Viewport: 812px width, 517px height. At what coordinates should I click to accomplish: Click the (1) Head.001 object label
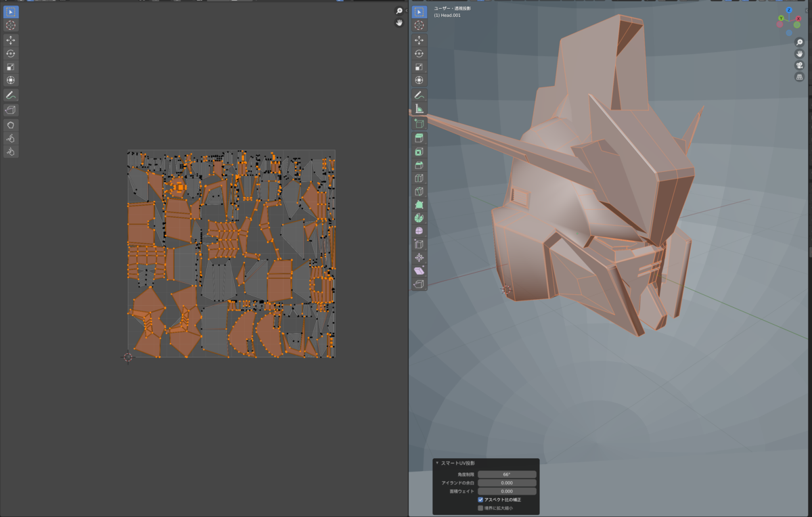[x=447, y=15]
